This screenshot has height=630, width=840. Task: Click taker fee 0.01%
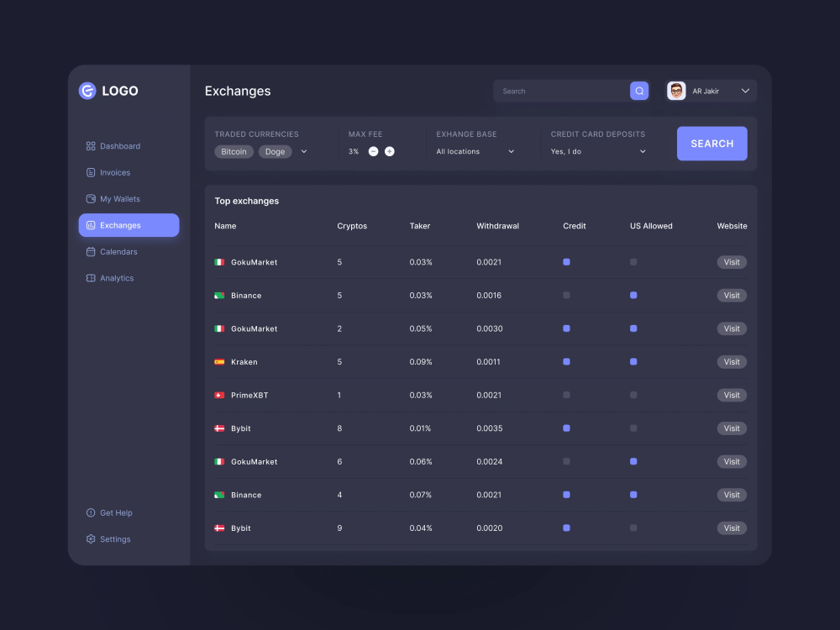coord(421,428)
